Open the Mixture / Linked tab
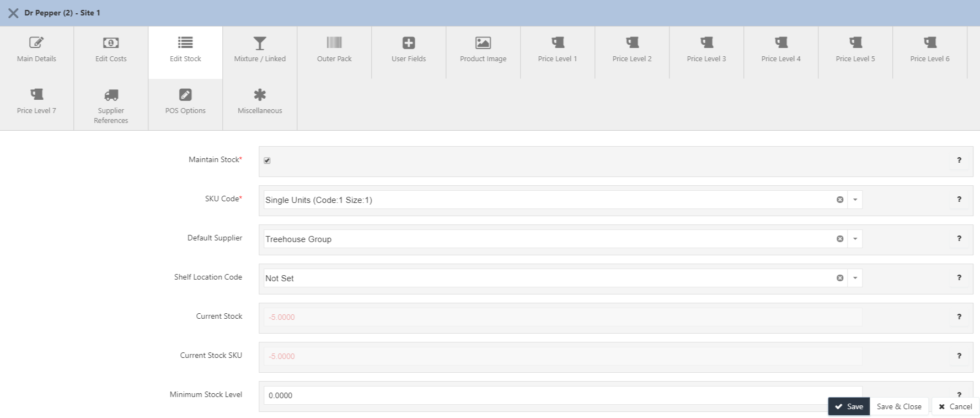This screenshot has height=418, width=980. [260, 52]
